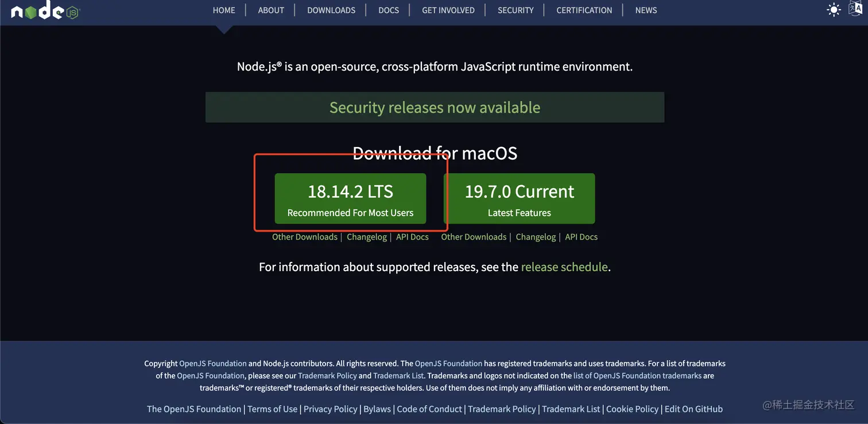Download the 18.14.2 LTS version
The image size is (868, 424).
pyautogui.click(x=350, y=198)
